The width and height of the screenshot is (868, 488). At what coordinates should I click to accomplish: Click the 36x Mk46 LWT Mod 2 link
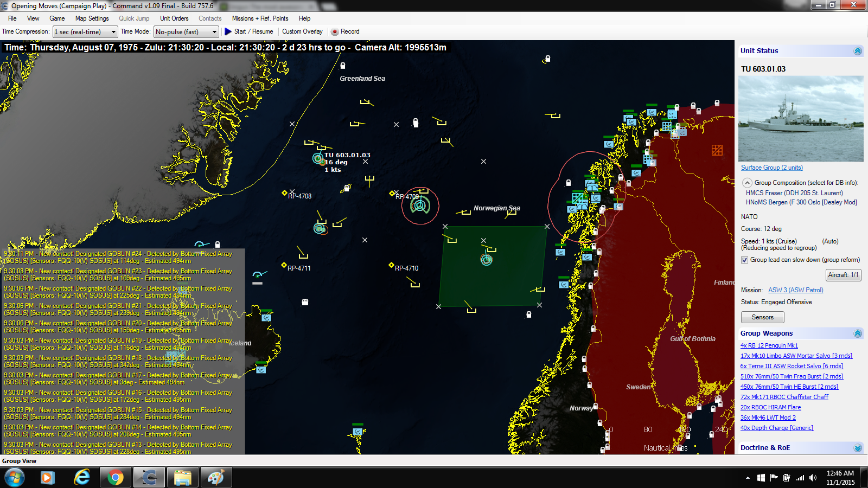(768, 418)
